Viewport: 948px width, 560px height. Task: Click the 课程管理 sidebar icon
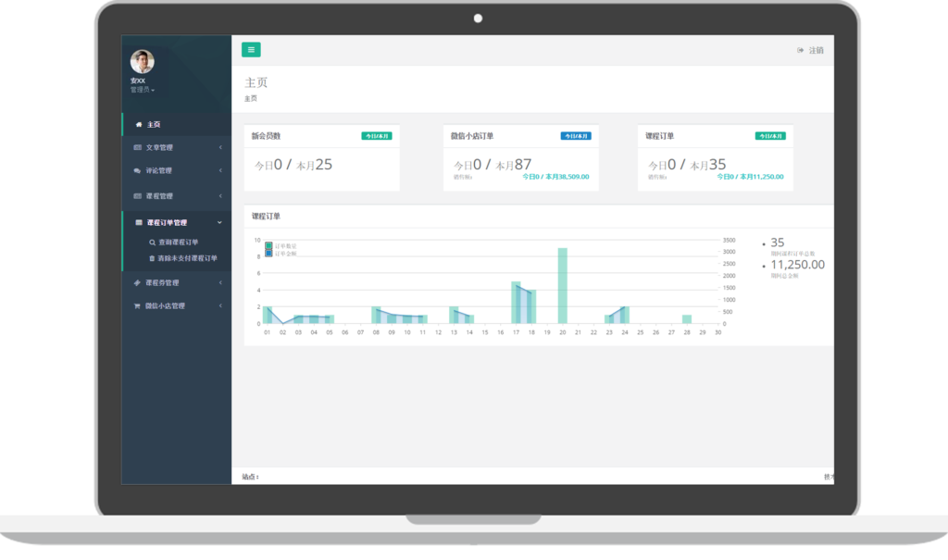(x=137, y=196)
